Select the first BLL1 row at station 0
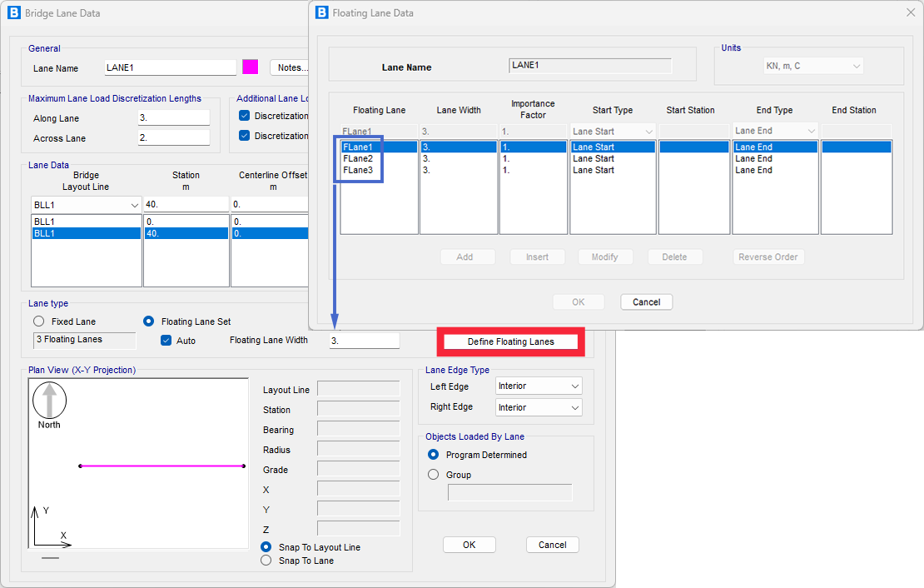 point(86,222)
